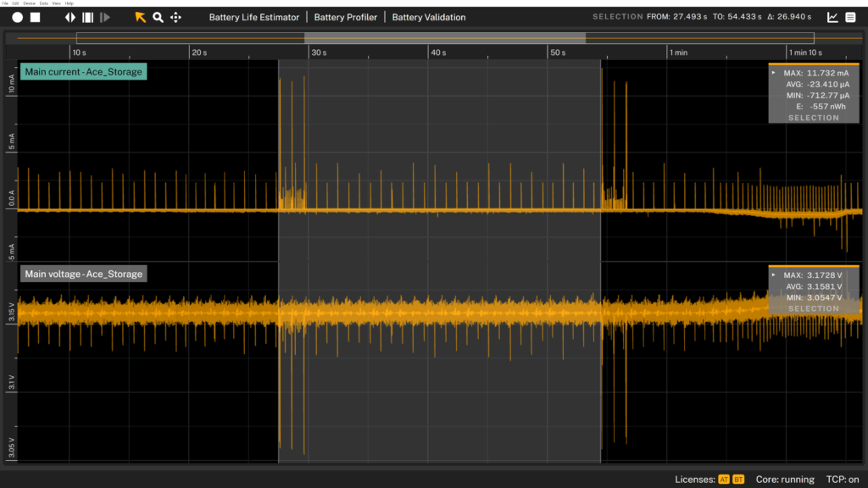Click the AVG: 3.1581 V voltage statistic
The height and width of the screenshot is (488, 868).
coord(814,286)
